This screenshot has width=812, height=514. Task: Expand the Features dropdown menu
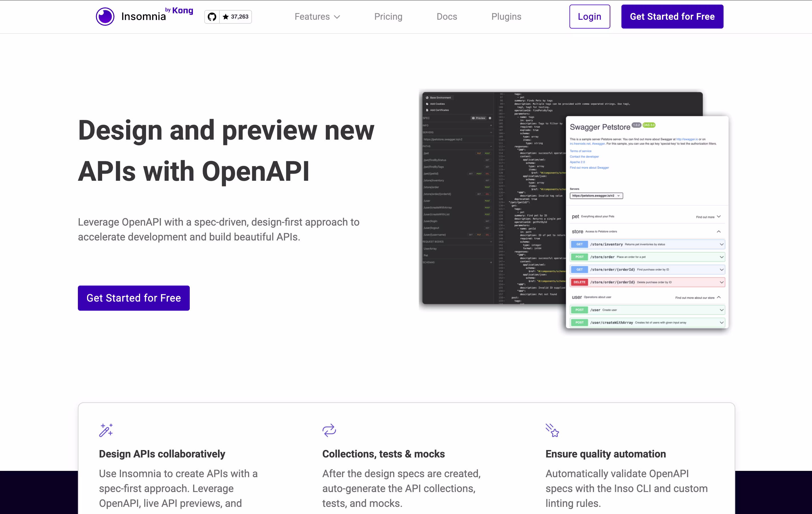tap(312, 17)
